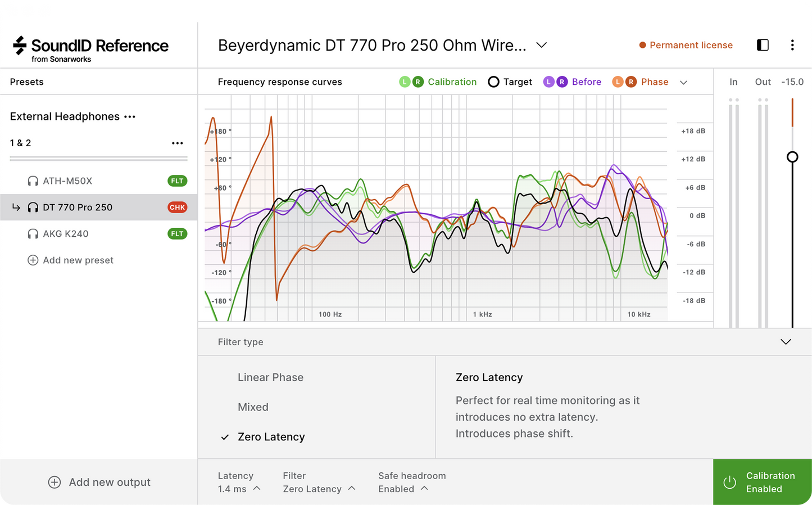
Task: Expand the curves legend dropdown chevron
Action: pyautogui.click(x=683, y=83)
